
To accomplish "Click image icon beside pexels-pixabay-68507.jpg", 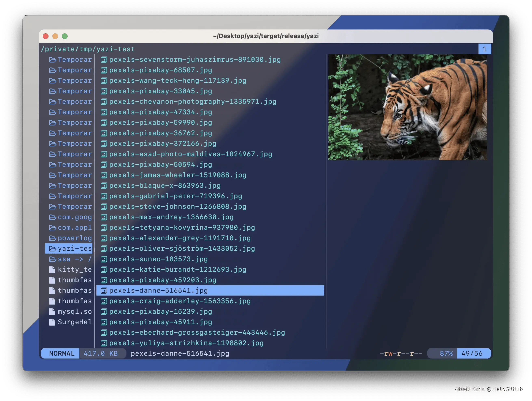I will click(104, 70).
